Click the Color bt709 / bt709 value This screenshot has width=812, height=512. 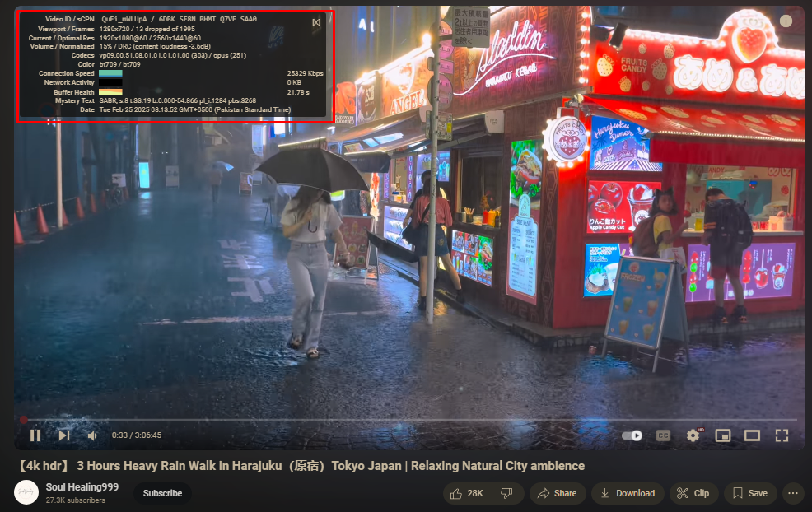(119, 64)
